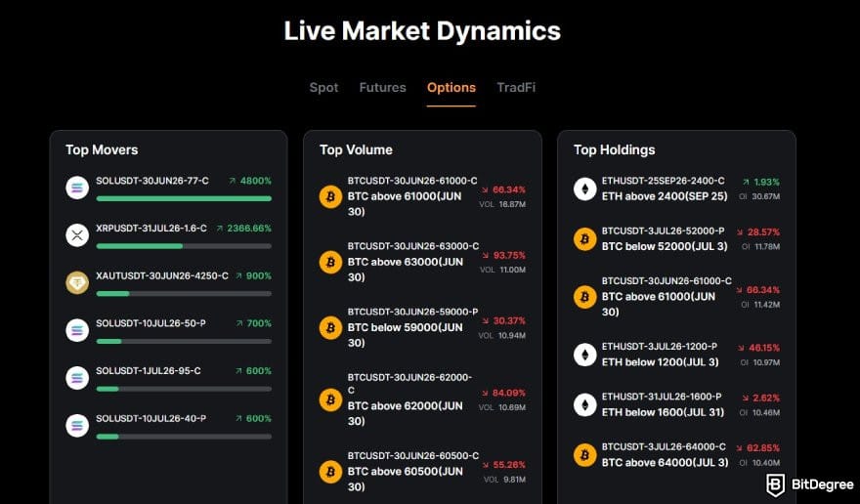Click Bitcoin icon beside BTC above 61000 in Top Holdings
The height and width of the screenshot is (504, 860).
point(584,297)
